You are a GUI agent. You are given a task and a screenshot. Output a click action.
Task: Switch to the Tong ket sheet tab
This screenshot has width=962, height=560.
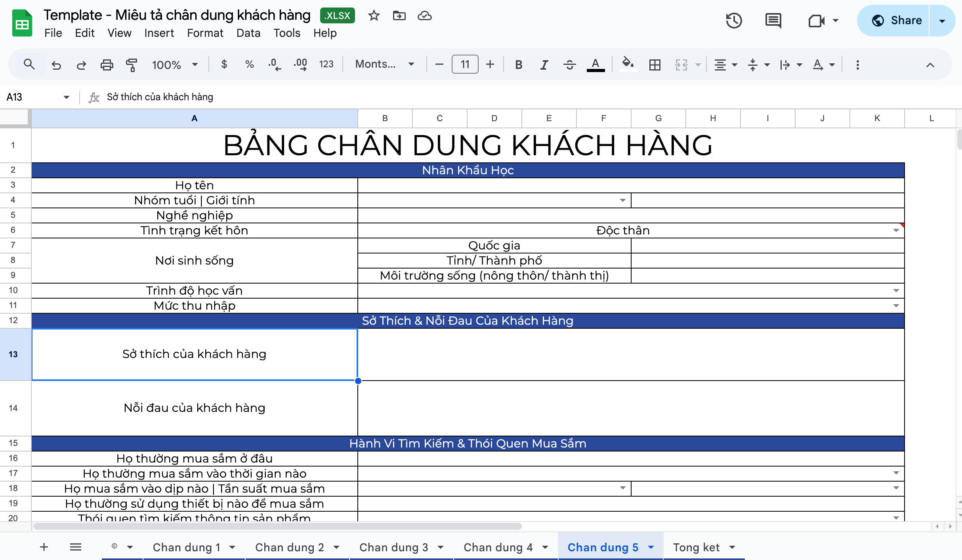(696, 547)
